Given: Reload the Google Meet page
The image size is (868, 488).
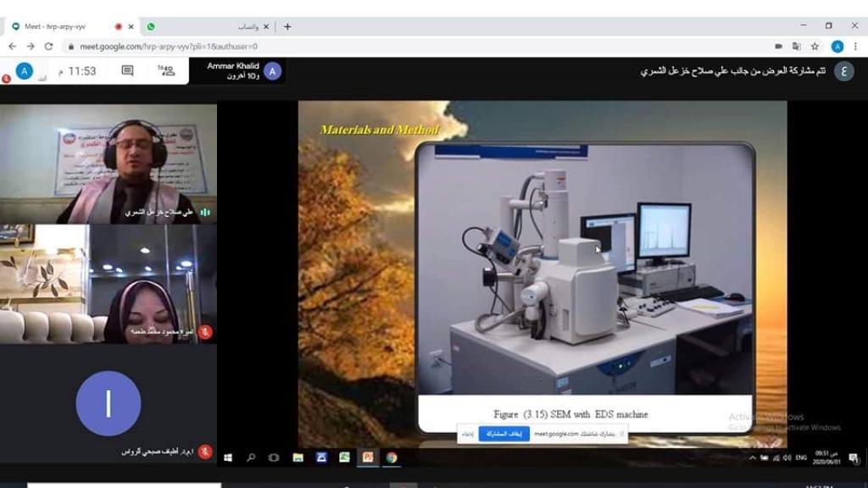Looking at the screenshot, I should [x=48, y=47].
